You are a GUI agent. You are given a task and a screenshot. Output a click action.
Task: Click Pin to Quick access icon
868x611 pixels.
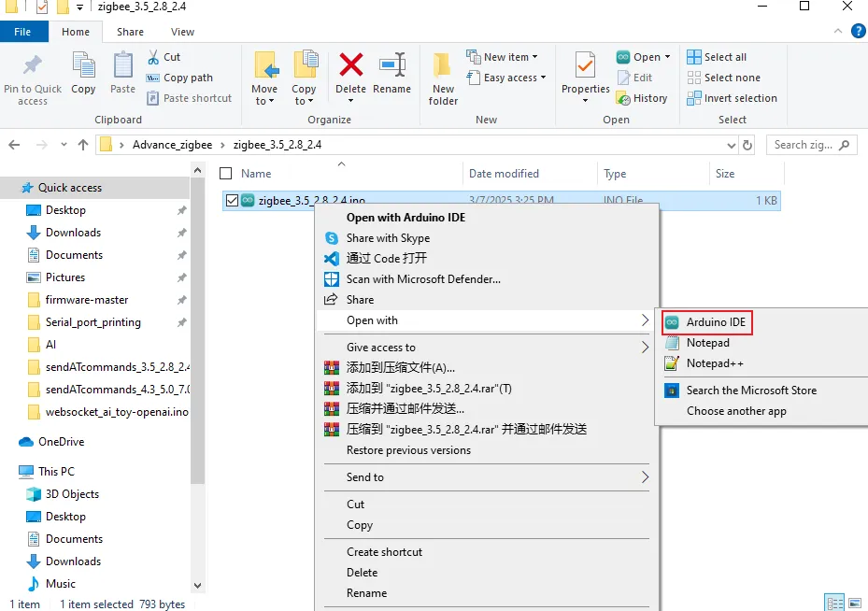(33, 66)
